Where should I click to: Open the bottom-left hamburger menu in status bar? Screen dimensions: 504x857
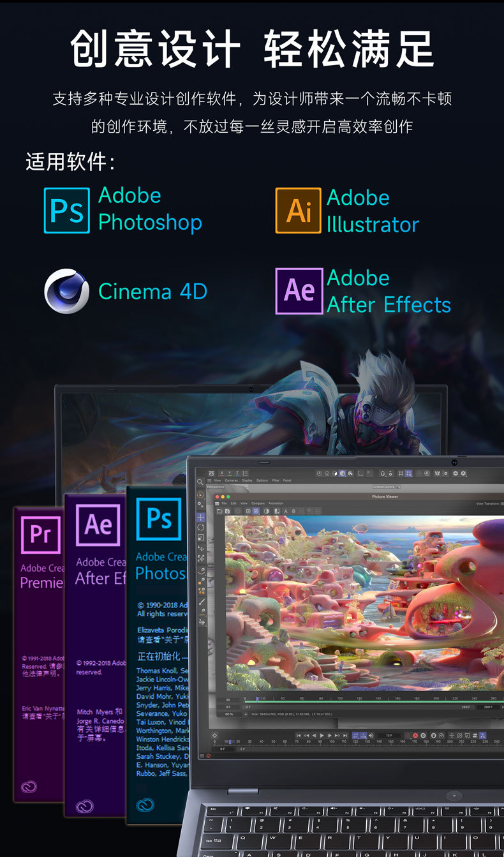pyautogui.click(x=202, y=756)
